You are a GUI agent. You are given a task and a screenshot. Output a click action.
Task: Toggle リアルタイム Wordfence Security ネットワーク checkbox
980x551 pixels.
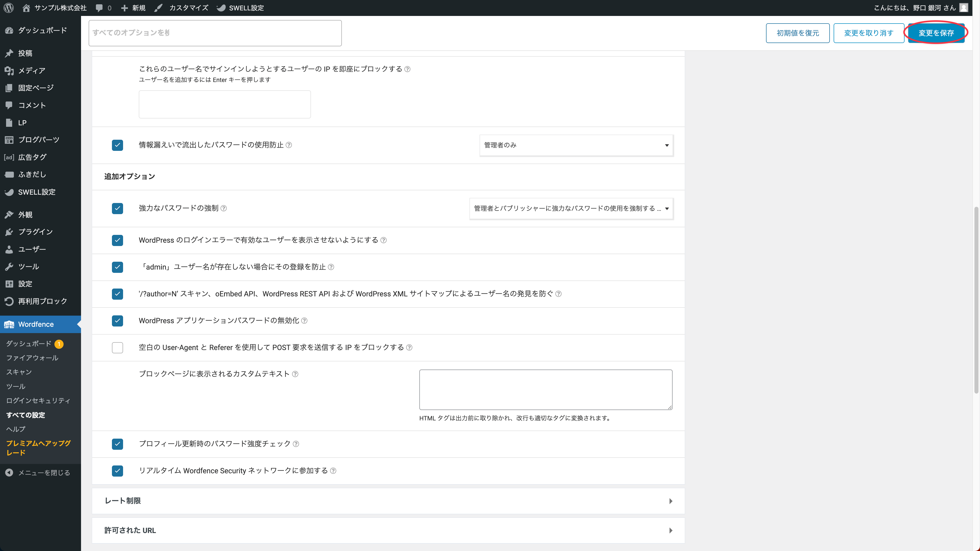click(117, 471)
